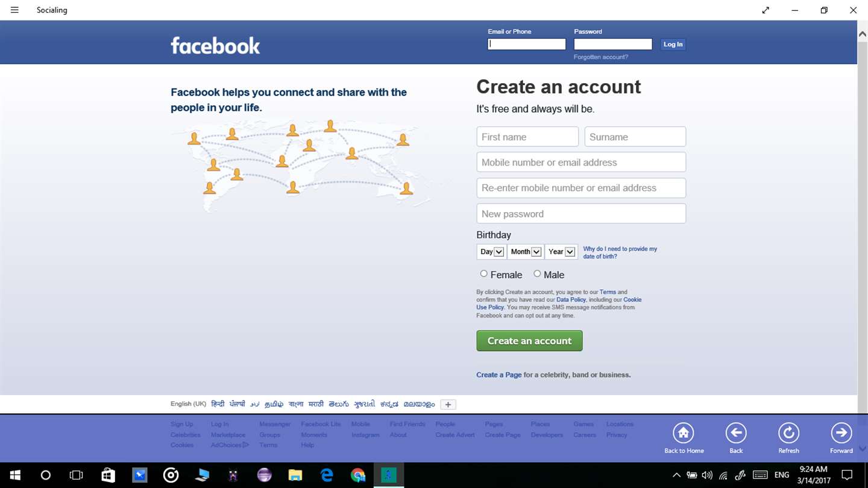Open Windows Start menu
This screenshot has width=868, height=488.
point(15,475)
